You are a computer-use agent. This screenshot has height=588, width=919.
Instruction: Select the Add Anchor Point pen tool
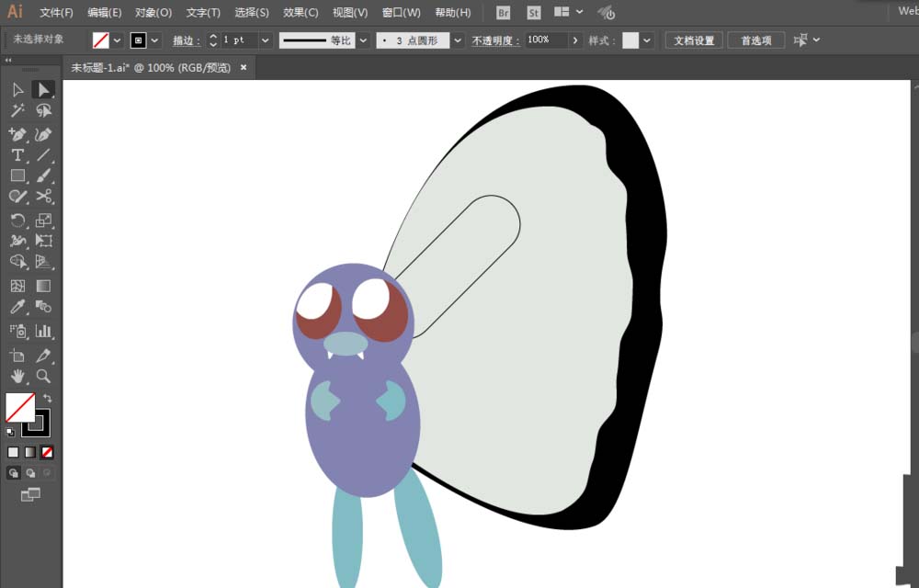coord(17,134)
